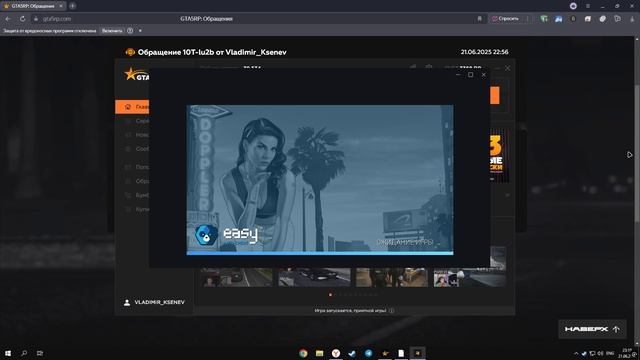Click the gta5rp.com address field
This screenshot has height=360, width=640.
pyautogui.click(x=253, y=19)
